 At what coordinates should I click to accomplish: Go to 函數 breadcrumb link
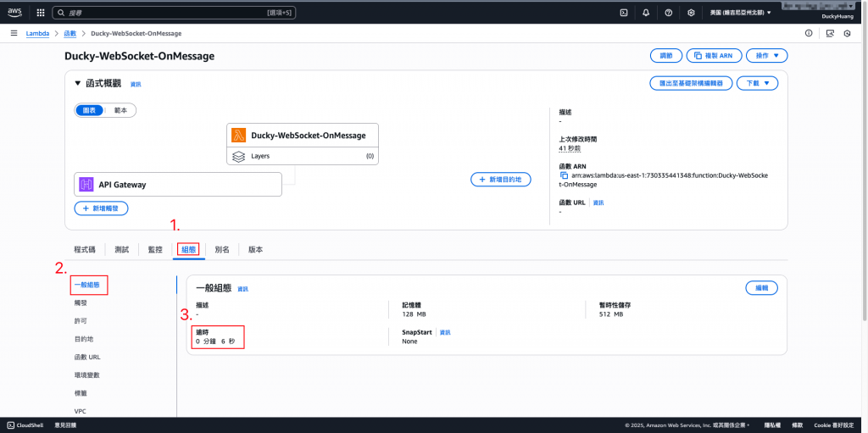coord(70,33)
